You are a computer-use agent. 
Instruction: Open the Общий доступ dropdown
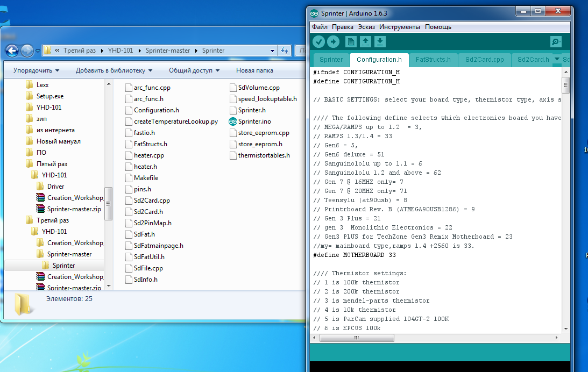[194, 70]
